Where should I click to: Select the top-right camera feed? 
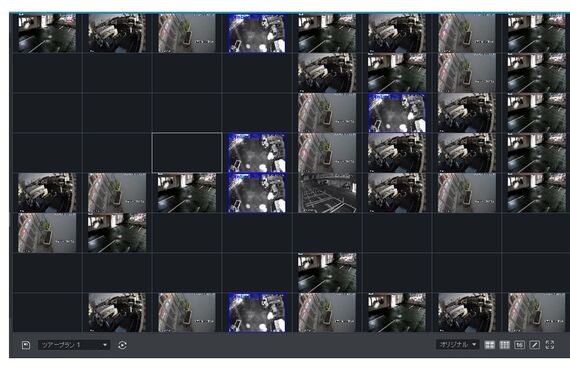coord(537,33)
